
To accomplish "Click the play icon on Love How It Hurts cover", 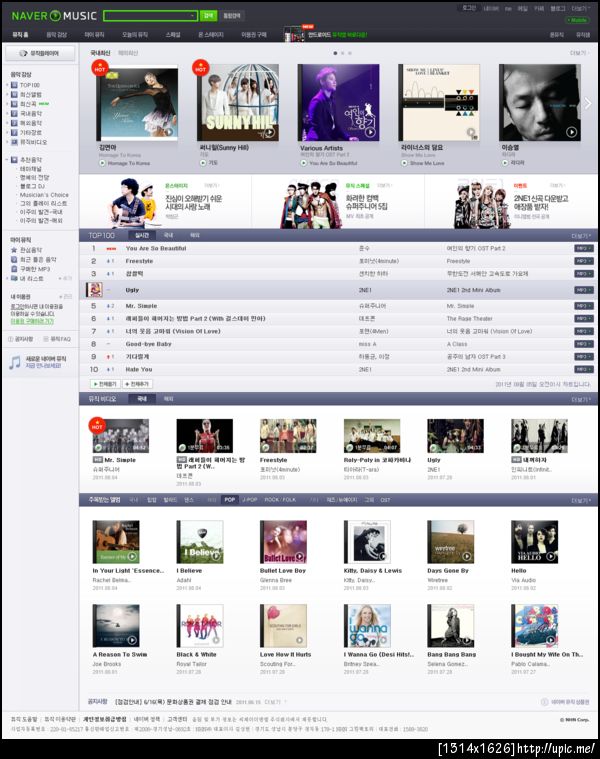I will [x=300, y=640].
